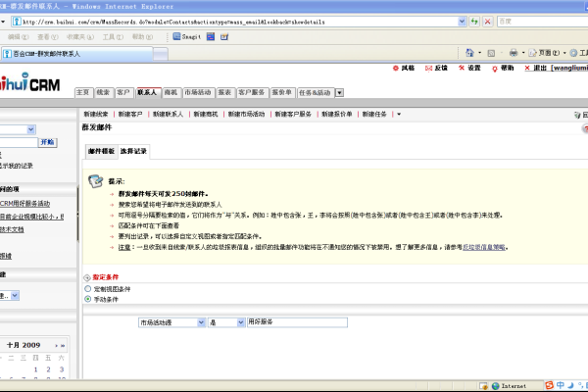Image resolution: width=588 pixels, height=392 pixels.
Task: Open the 收藏夹 menu
Action: (80, 37)
